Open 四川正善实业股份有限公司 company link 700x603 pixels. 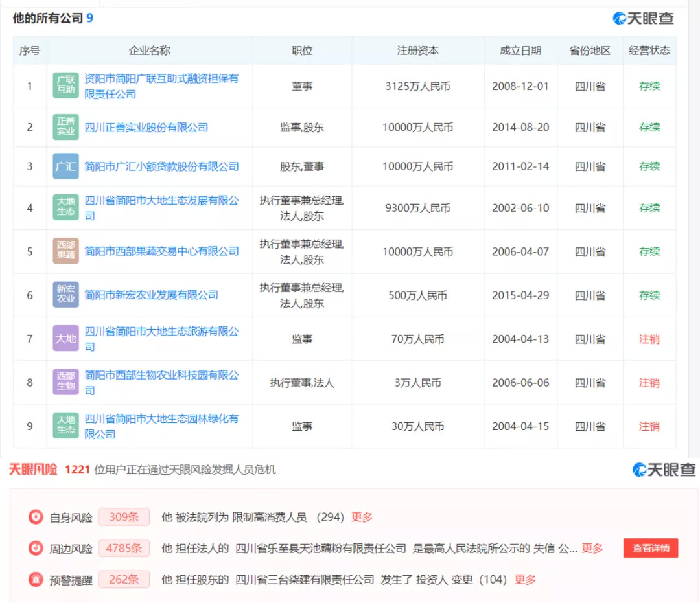146,128
